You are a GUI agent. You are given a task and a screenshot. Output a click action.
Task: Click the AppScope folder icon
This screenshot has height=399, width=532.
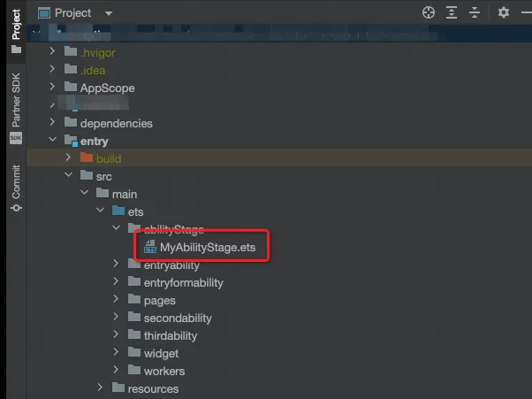pos(71,86)
